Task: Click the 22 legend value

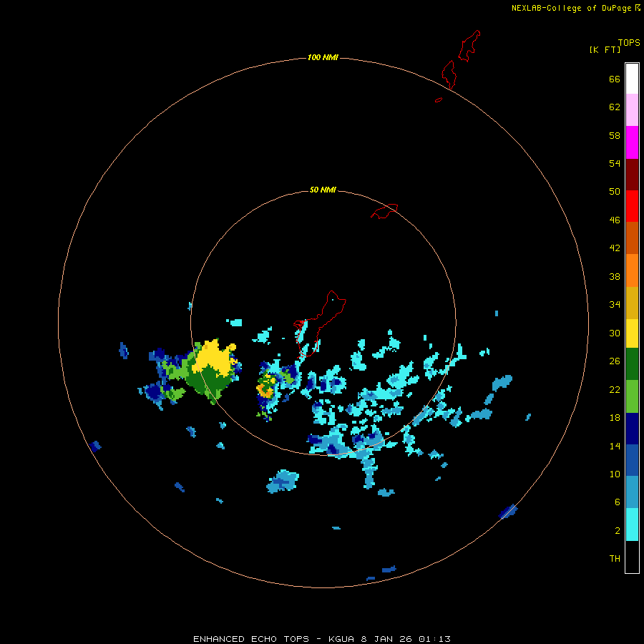Action: [x=615, y=389]
